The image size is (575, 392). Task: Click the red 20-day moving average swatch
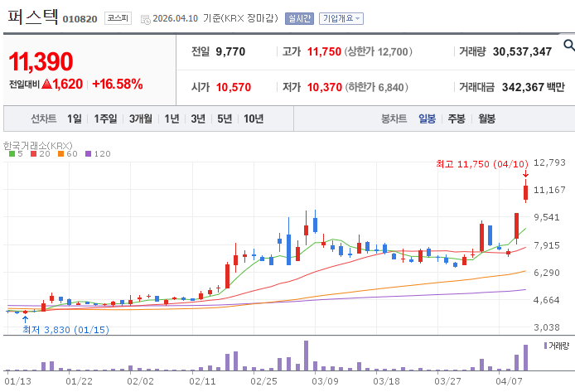click(x=34, y=154)
